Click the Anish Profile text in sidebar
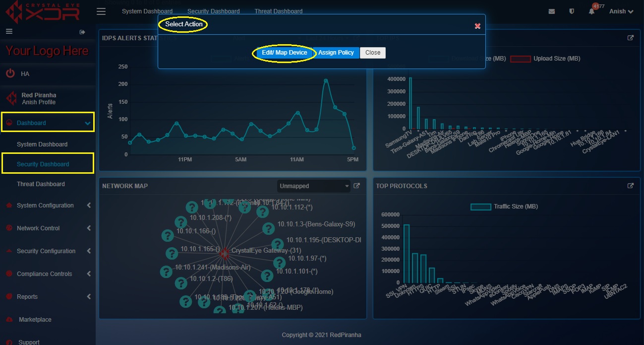644x345 pixels. (39, 102)
